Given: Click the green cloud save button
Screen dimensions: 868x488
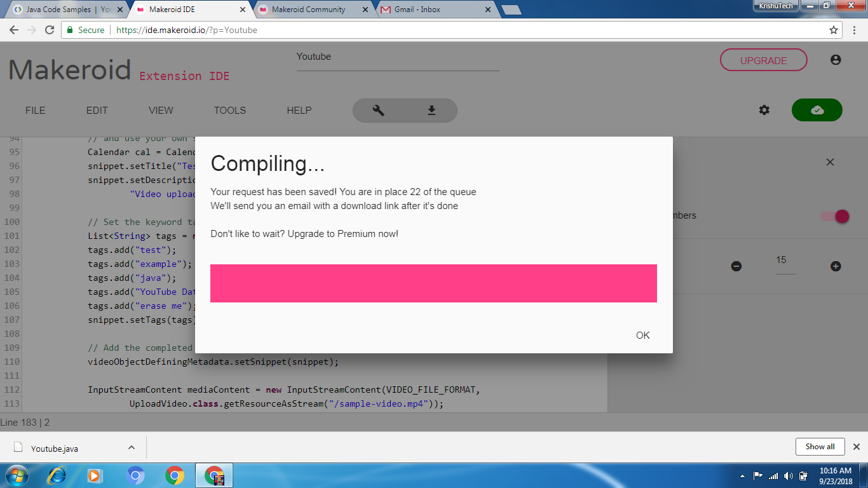Looking at the screenshot, I should [x=817, y=110].
